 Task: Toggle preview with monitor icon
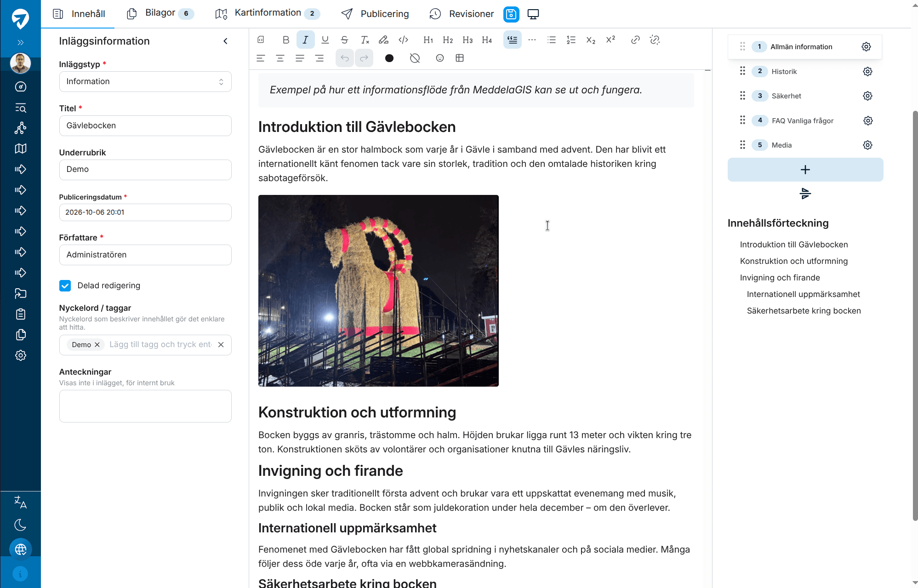(533, 14)
